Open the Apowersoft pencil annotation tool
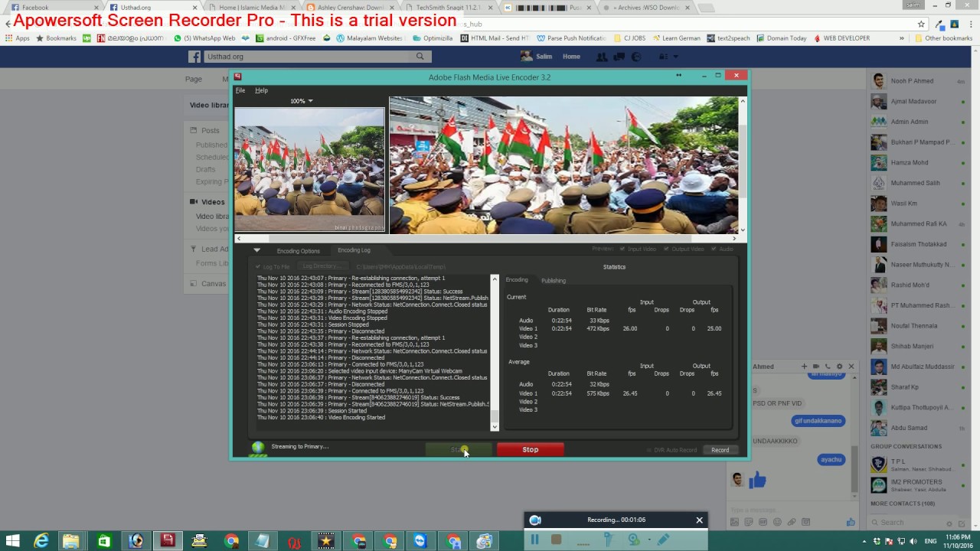The height and width of the screenshot is (551, 980). click(x=663, y=539)
